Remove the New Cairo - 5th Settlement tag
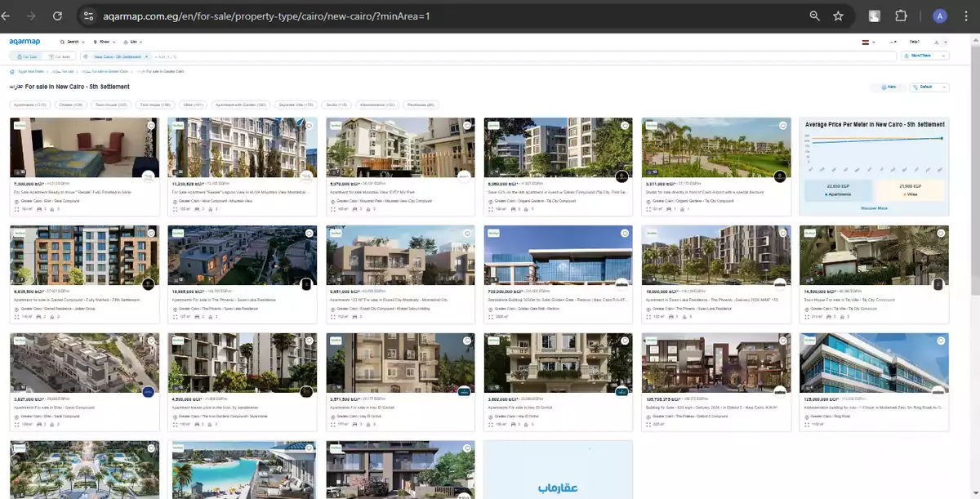The width and height of the screenshot is (980, 499). click(146, 56)
